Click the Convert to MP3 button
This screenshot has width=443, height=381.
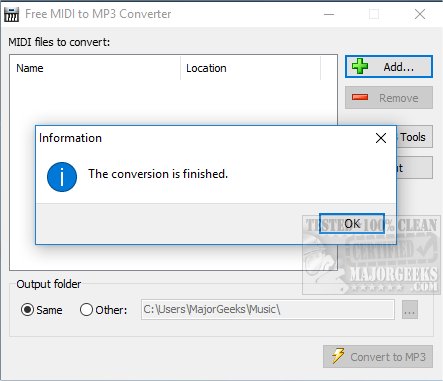[x=378, y=357]
